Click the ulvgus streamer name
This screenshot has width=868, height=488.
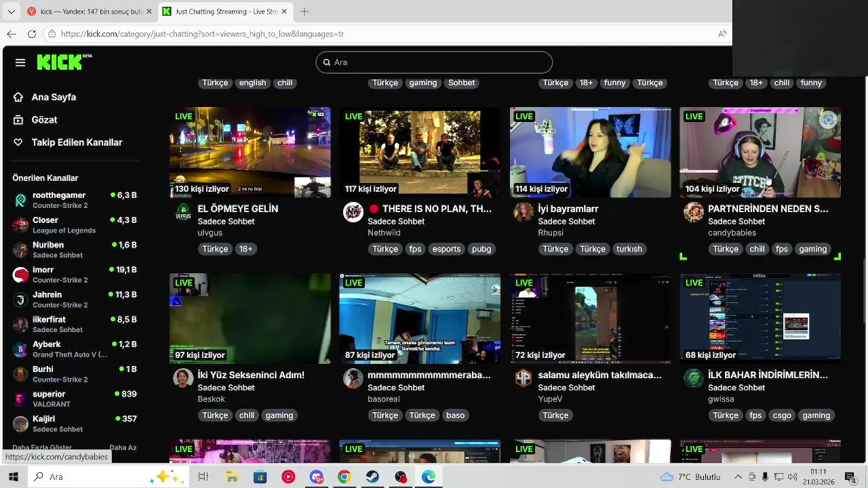(210, 232)
